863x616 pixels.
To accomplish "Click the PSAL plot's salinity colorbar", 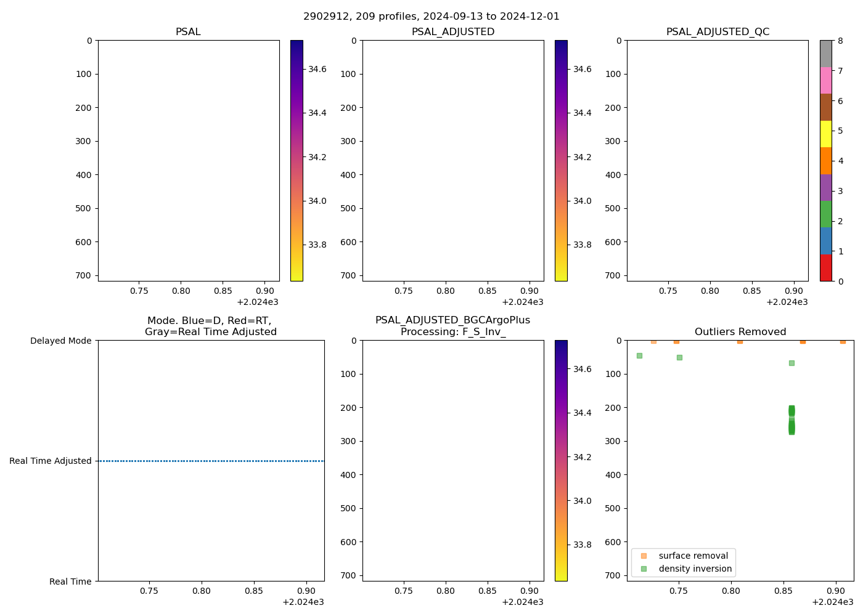I will click(297, 160).
